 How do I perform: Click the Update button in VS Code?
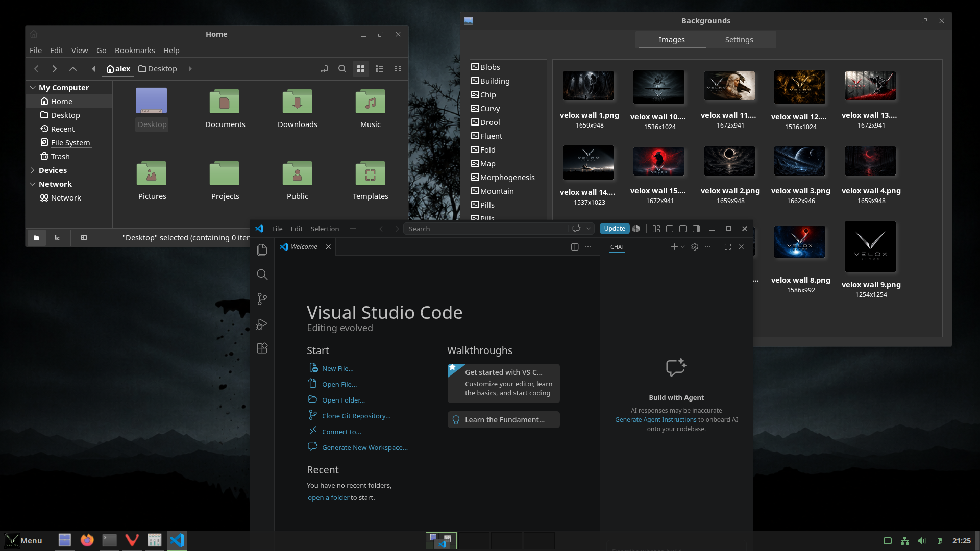pos(615,229)
